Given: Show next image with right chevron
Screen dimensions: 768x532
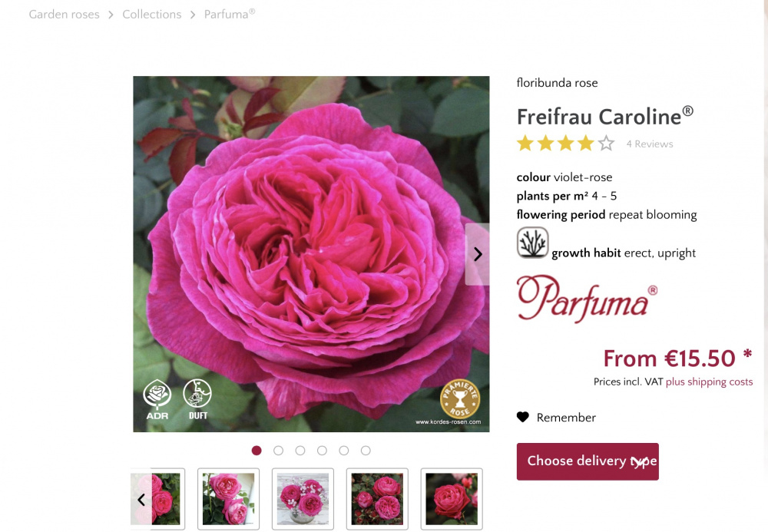Looking at the screenshot, I should pos(478,254).
